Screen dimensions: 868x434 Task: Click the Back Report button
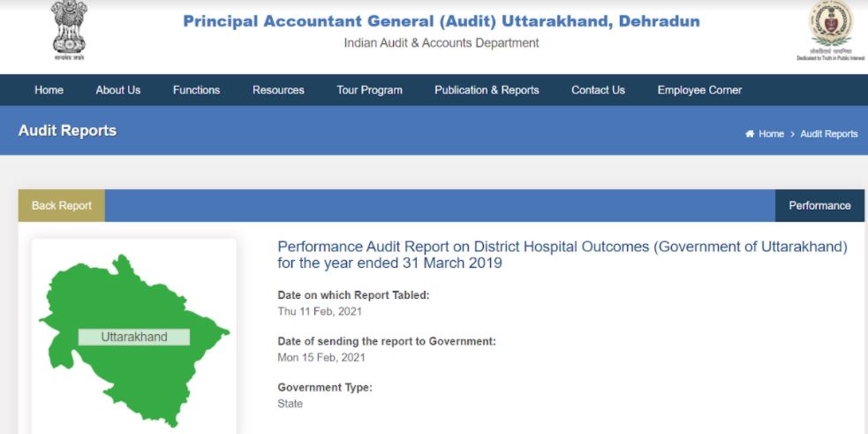click(x=62, y=206)
